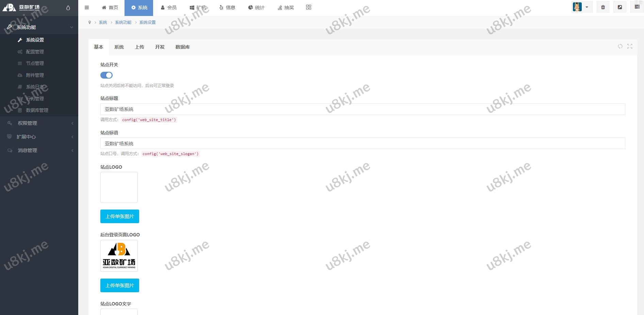Viewport: 644px width, 315px height.
Task: Expand the 扩展中心 sidebar section
Action: click(x=39, y=137)
